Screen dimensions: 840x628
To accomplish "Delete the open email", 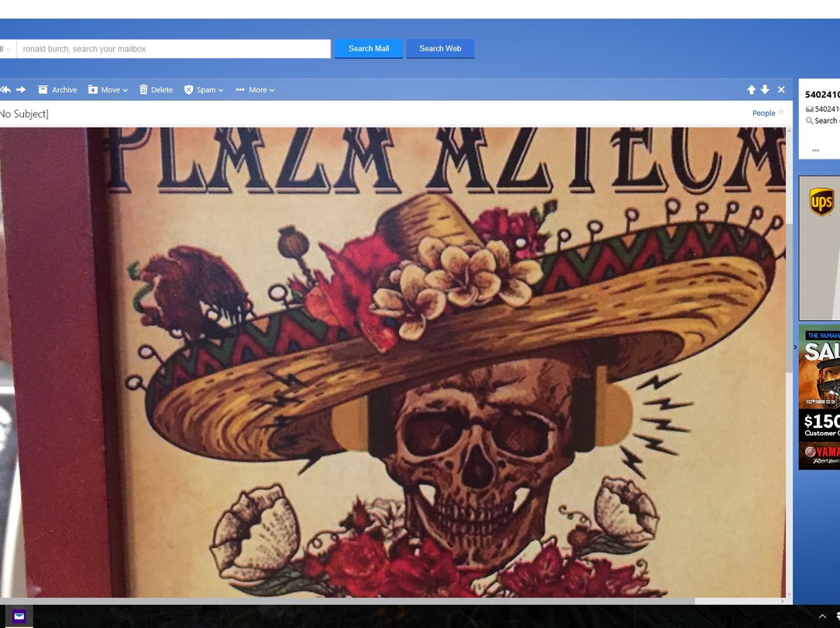I will (156, 89).
